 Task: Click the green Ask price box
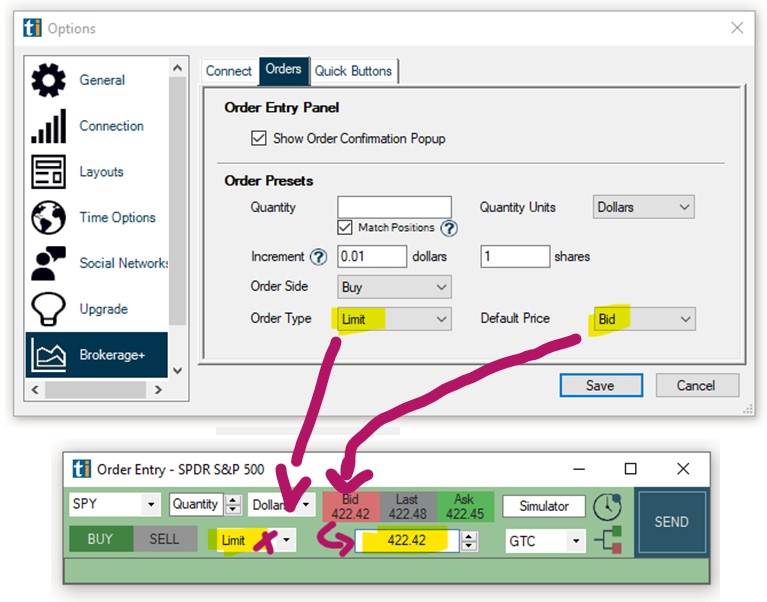pos(465,507)
